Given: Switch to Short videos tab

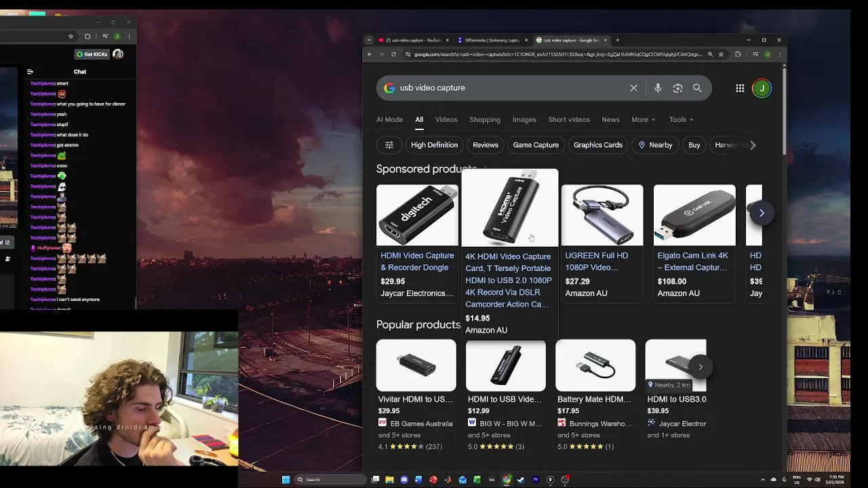Looking at the screenshot, I should 569,120.
